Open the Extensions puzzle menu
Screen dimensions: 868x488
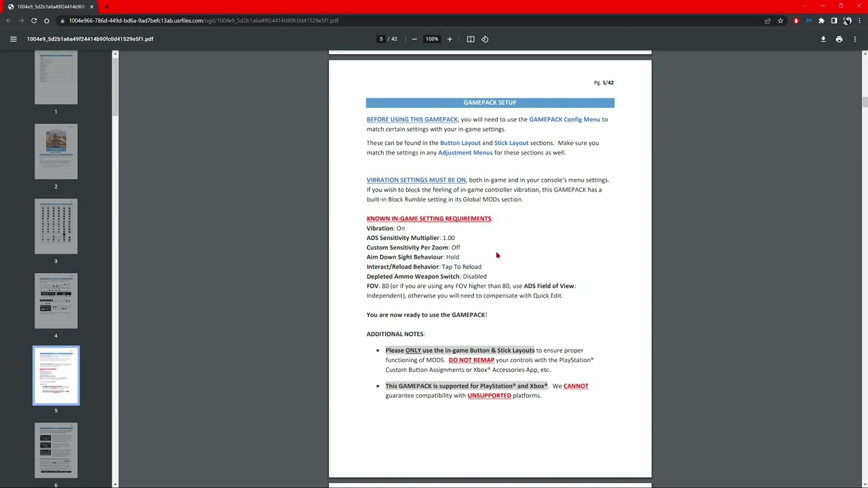(x=821, y=20)
